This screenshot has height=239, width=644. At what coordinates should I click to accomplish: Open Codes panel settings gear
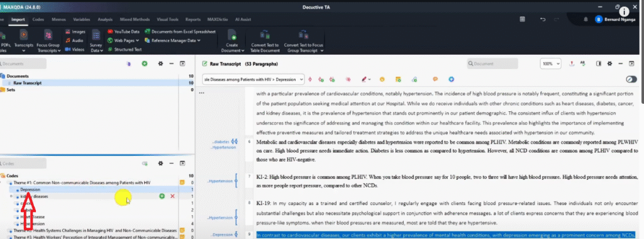[x=160, y=164]
